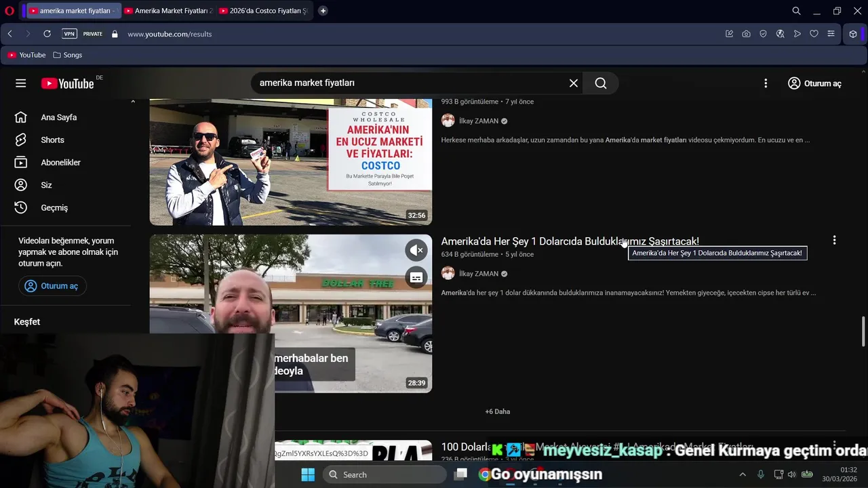Viewport: 868px width, 488px height.
Task: Expand '+6 Daha' more results
Action: click(x=498, y=411)
